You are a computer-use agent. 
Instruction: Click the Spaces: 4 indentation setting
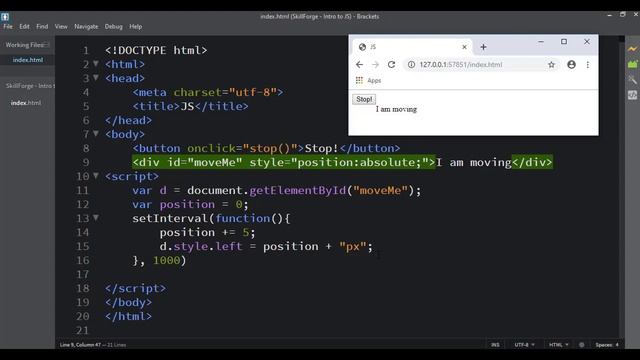(607, 345)
